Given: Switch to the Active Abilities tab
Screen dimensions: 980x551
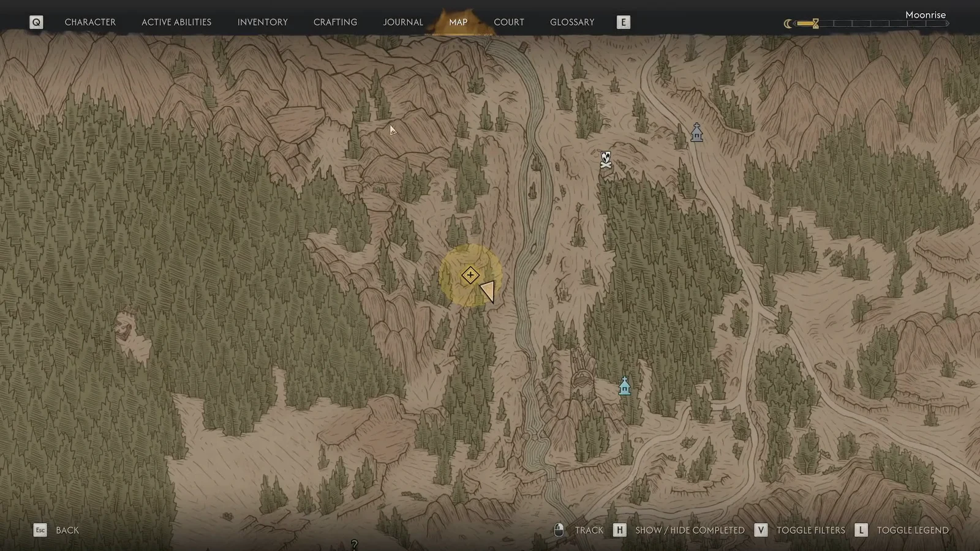Looking at the screenshot, I should pos(176,22).
